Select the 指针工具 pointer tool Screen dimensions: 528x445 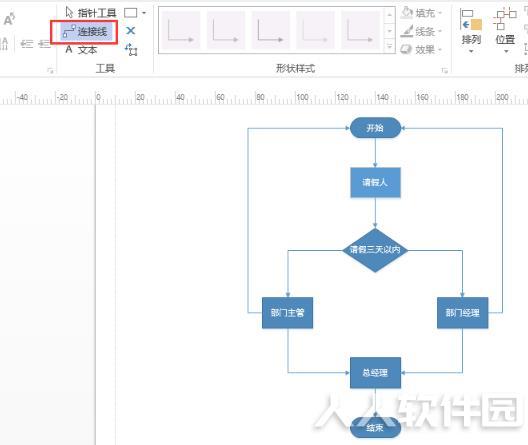(91, 13)
